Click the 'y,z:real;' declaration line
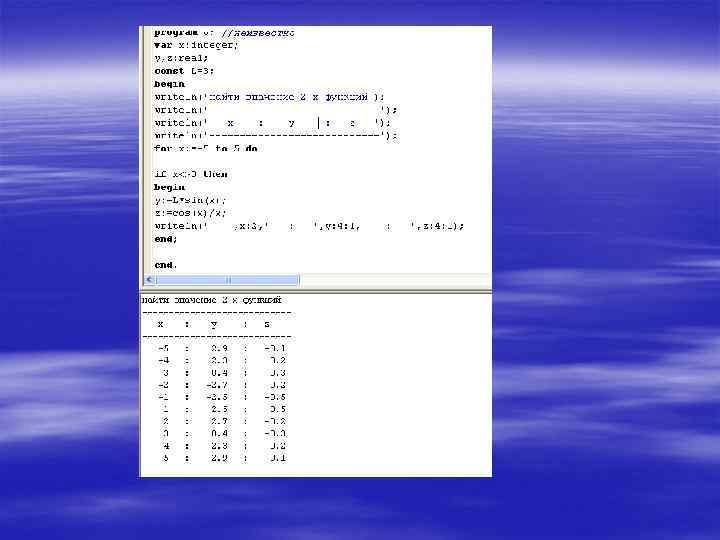 (x=181, y=58)
